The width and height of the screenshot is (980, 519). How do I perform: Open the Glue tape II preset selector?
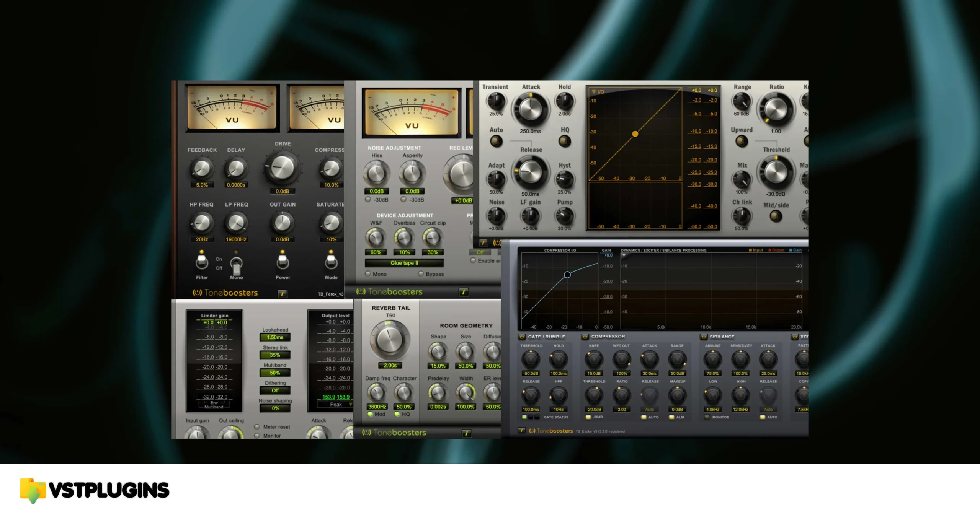(404, 263)
